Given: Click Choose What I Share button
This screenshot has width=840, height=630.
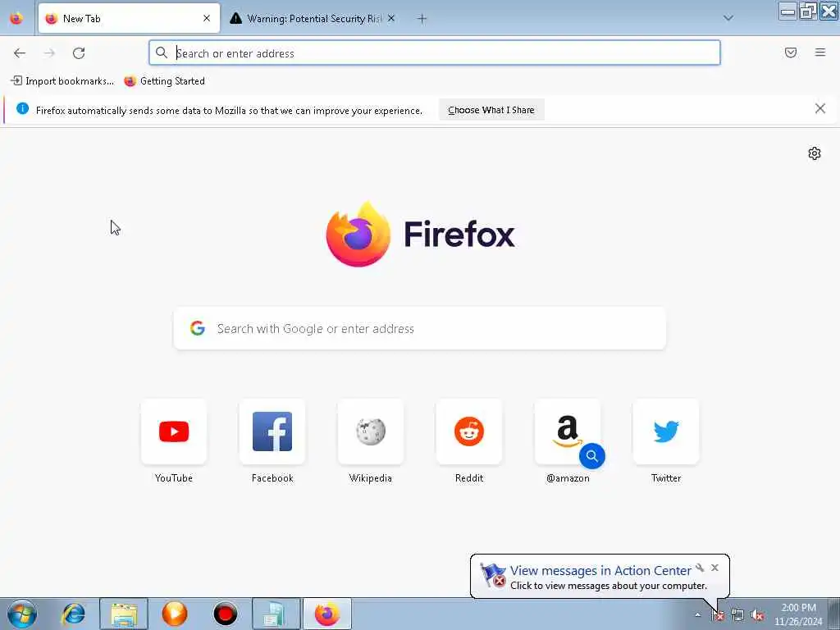Looking at the screenshot, I should [x=491, y=110].
